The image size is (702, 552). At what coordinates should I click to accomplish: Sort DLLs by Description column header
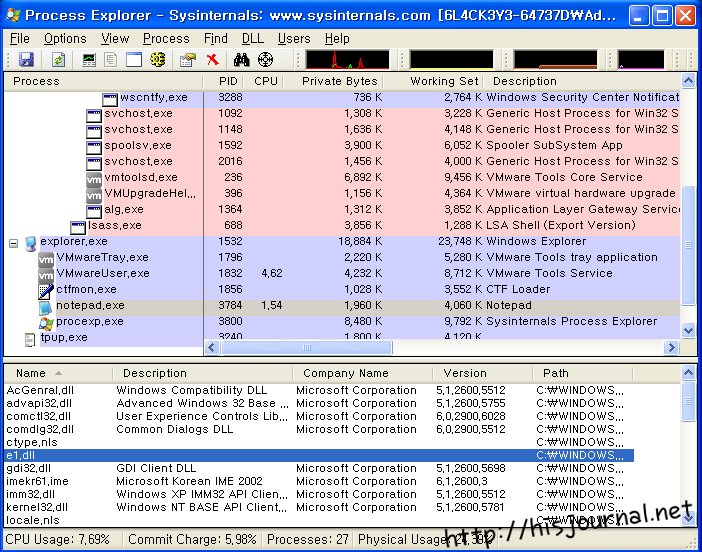202,373
